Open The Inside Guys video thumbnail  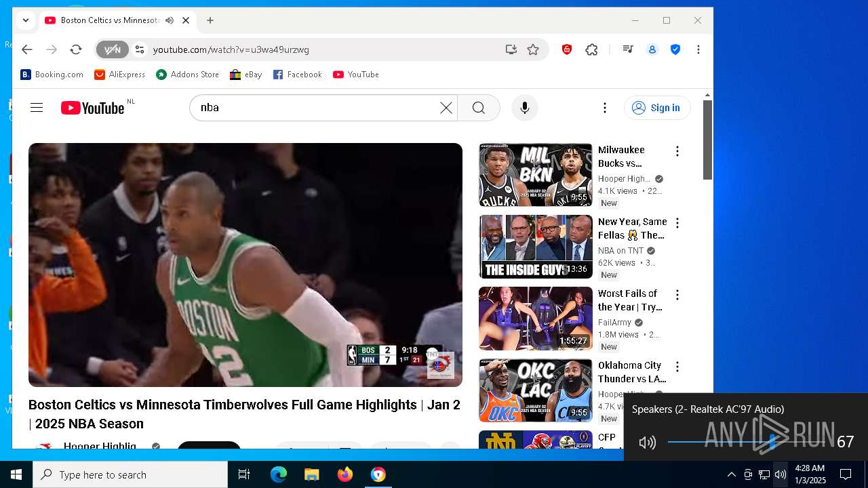click(x=536, y=247)
